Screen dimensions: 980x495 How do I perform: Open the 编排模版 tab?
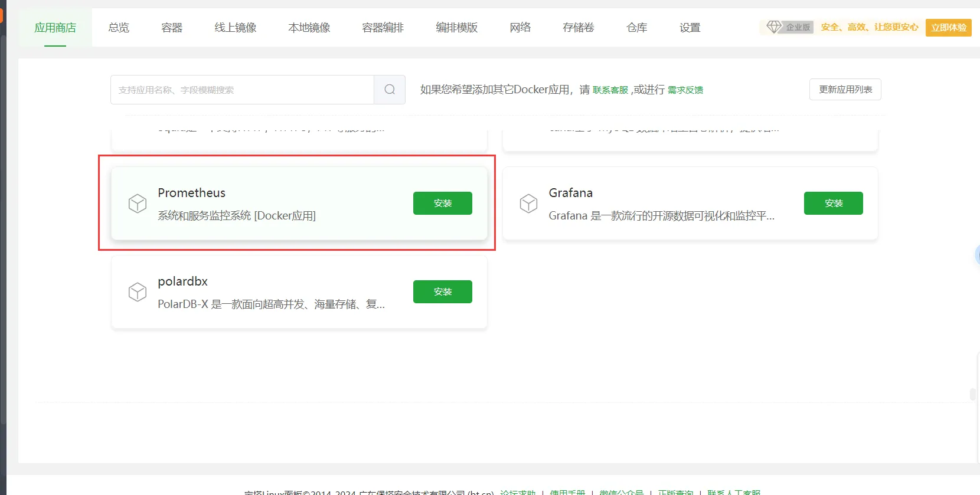pyautogui.click(x=456, y=28)
